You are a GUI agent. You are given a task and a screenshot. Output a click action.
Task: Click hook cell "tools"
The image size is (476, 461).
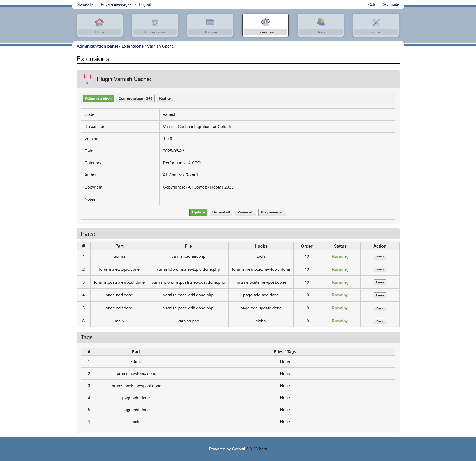pyautogui.click(x=261, y=256)
